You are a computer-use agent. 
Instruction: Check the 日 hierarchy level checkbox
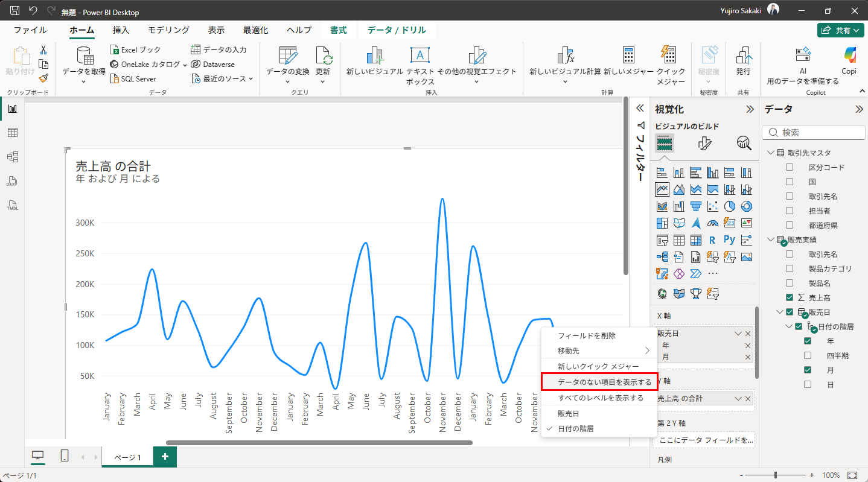point(808,384)
